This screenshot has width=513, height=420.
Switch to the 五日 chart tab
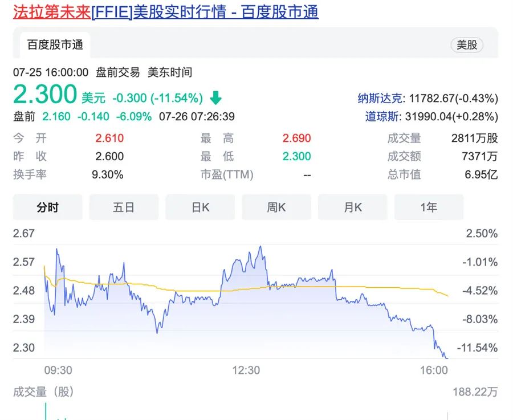(124, 207)
